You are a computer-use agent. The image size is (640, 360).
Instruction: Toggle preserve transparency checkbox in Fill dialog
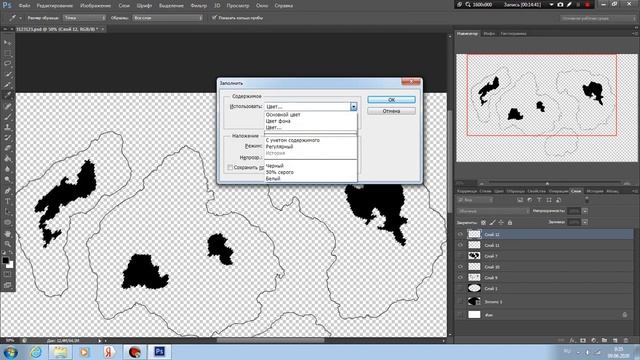click(230, 167)
